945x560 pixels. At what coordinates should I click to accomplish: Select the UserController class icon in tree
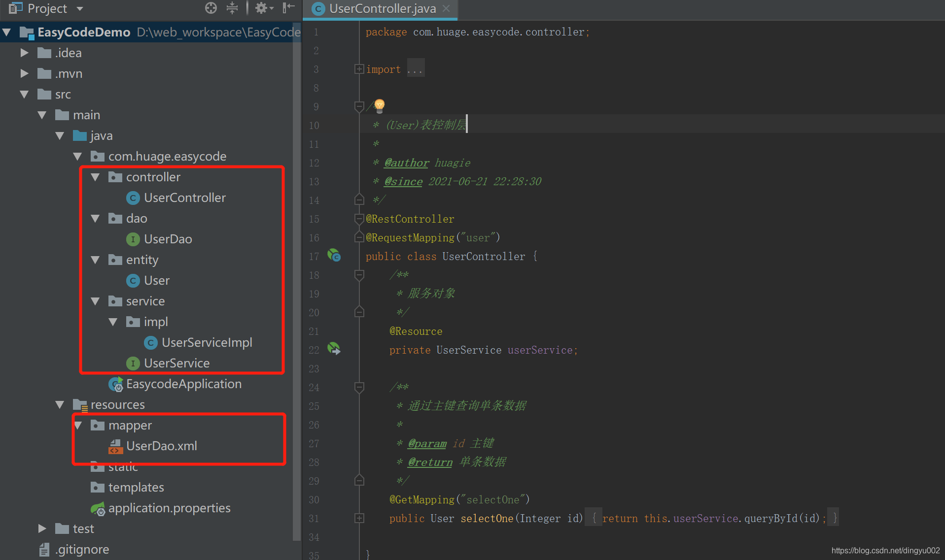click(133, 198)
